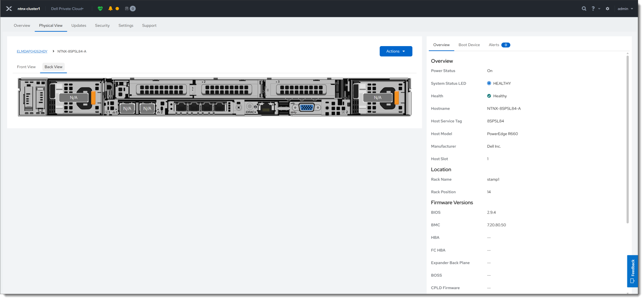The height and width of the screenshot is (300, 644).
Task: Open the Security tab
Action: click(x=102, y=26)
